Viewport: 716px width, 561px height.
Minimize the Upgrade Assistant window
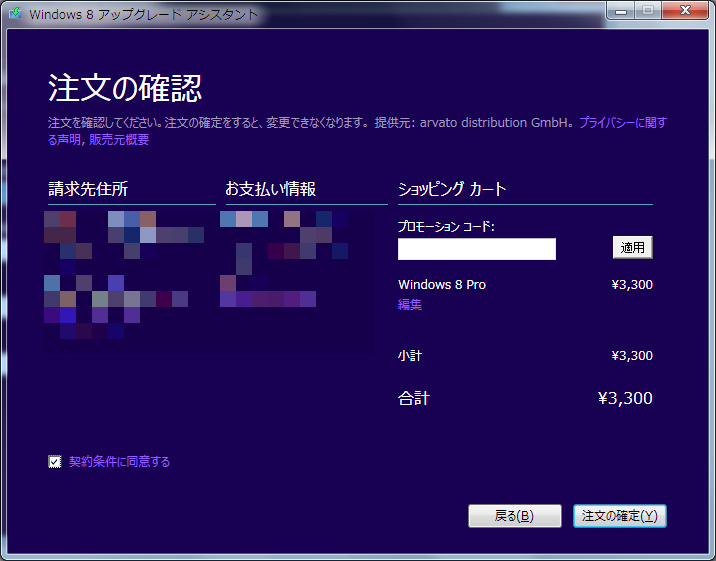tap(621, 11)
